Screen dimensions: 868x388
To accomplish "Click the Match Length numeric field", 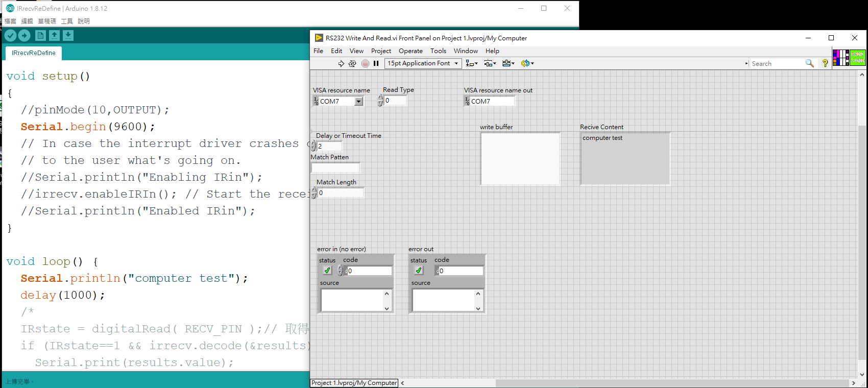I will pyautogui.click(x=341, y=193).
